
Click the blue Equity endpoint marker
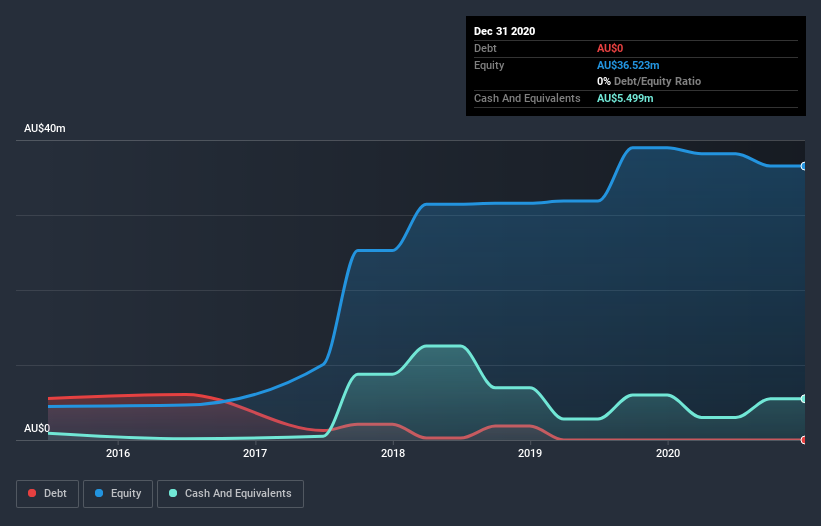pyautogui.click(x=803, y=166)
